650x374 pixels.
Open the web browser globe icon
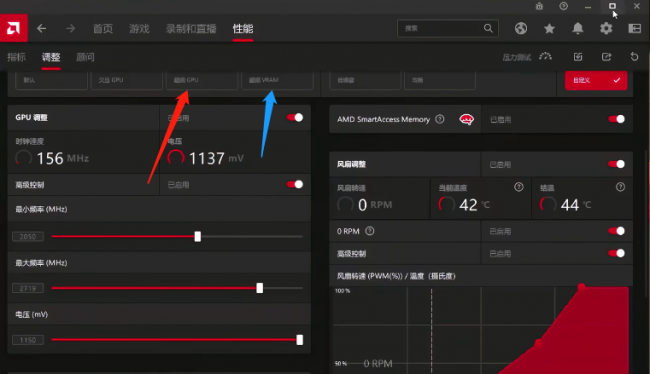[521, 28]
